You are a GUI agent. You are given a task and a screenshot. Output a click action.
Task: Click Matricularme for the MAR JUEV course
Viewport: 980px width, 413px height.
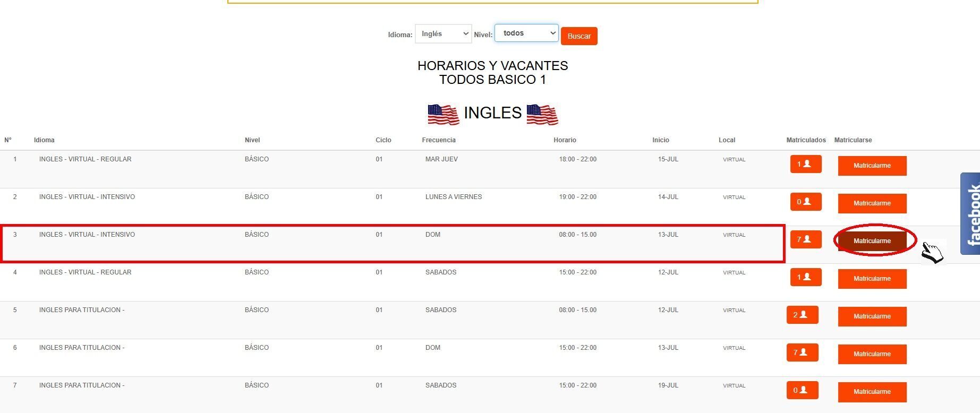coord(872,166)
